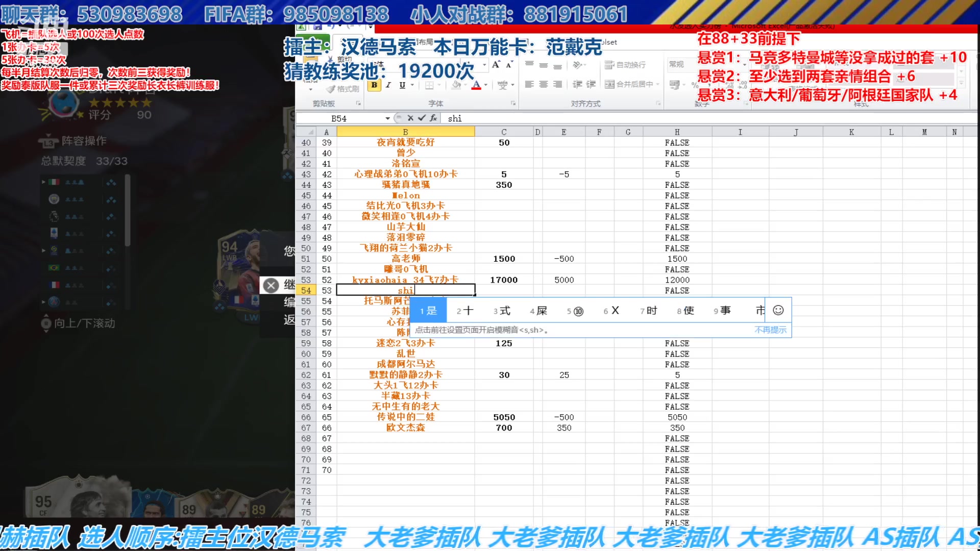Screen dimensions: 980x551
Task: Click the Select All corner of the sheet
Action: point(306,132)
